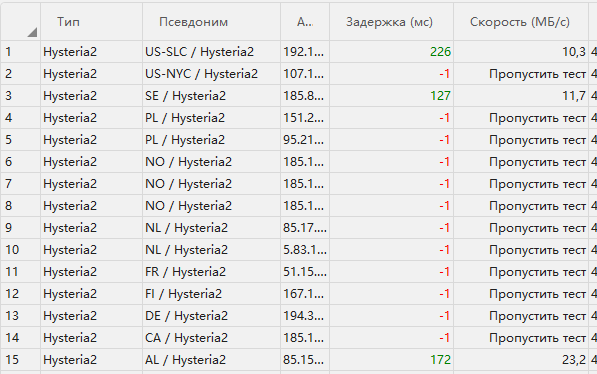Click the select-all triangle in table corner

32,33
